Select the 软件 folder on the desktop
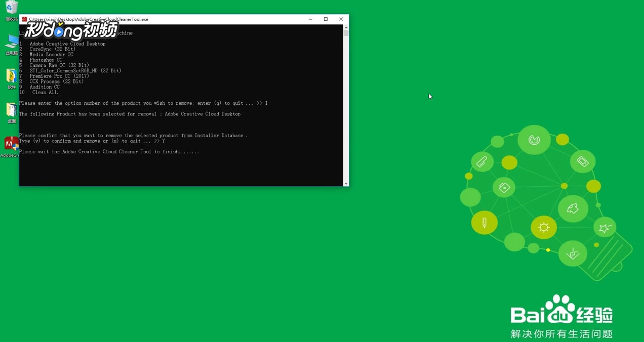 click(x=12, y=78)
